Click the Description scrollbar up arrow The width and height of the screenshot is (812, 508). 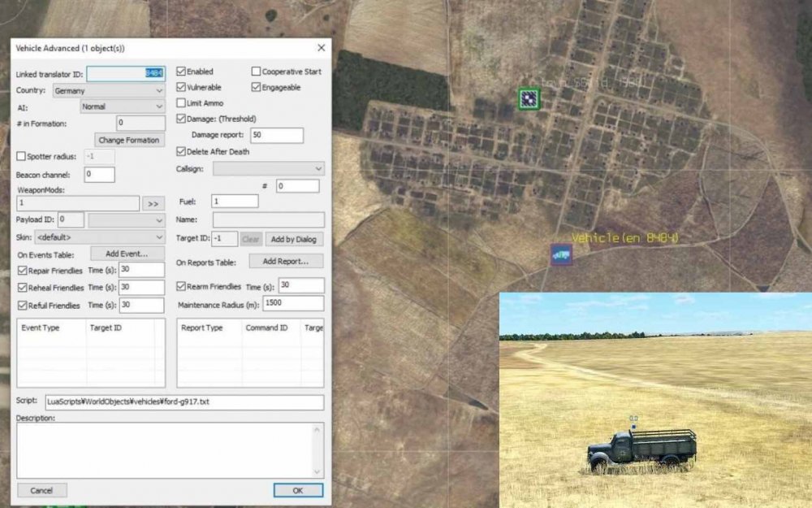pyautogui.click(x=317, y=430)
